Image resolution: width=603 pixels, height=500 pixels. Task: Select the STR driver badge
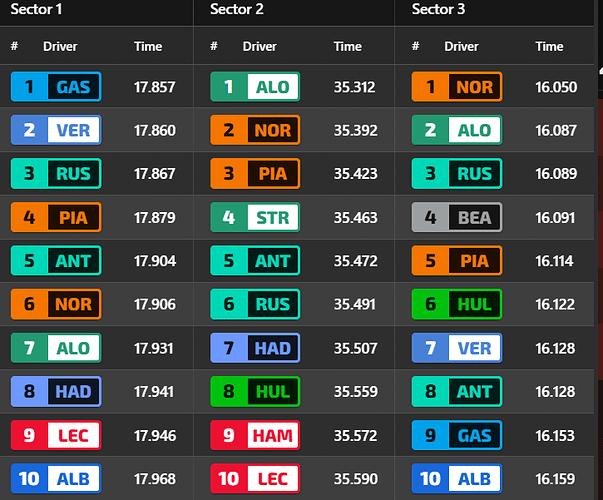tap(255, 217)
